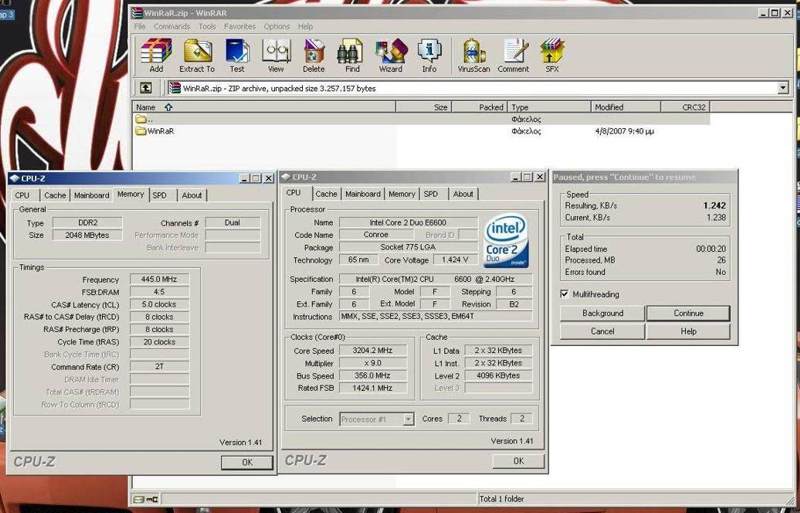
Task: Go up one folder level arrow
Action: click(146, 88)
